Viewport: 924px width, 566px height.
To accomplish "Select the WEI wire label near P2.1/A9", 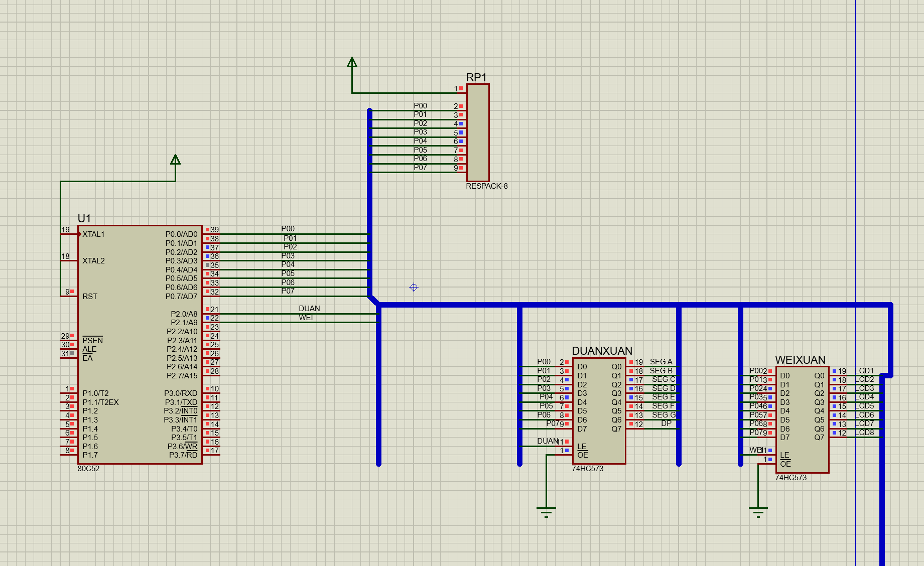I will (x=306, y=318).
